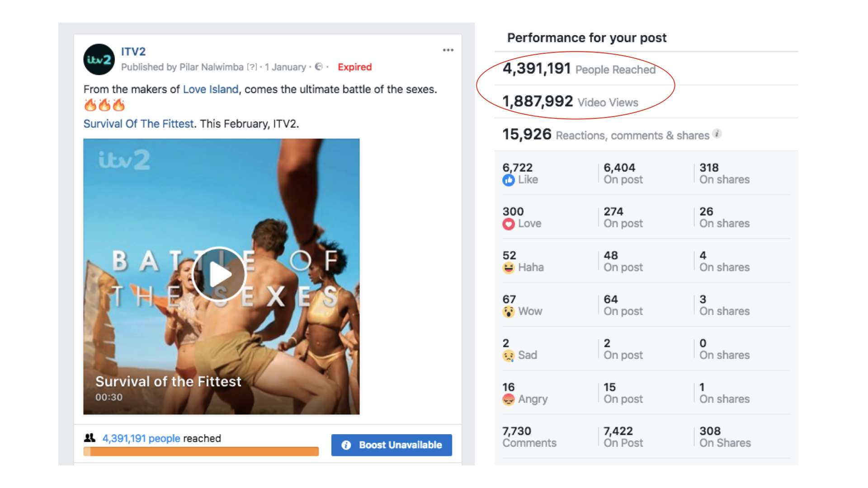This screenshot has width=868, height=488.
Task: Click the Haha laughing face icon
Action: tap(509, 268)
